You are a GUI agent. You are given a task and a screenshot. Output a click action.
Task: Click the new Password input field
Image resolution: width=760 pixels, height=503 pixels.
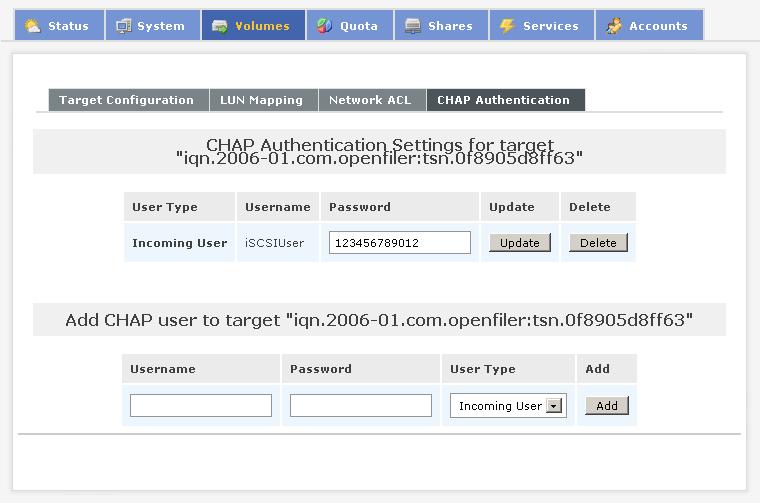coord(361,405)
